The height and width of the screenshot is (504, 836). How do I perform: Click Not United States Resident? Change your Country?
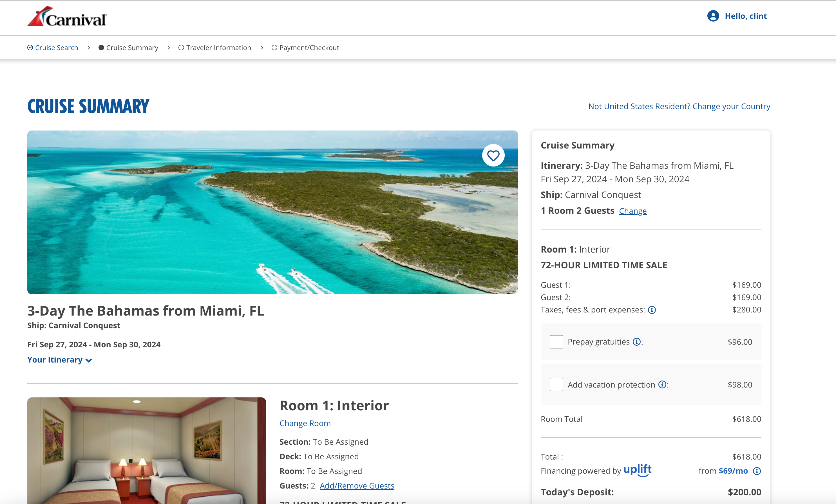pyautogui.click(x=679, y=106)
